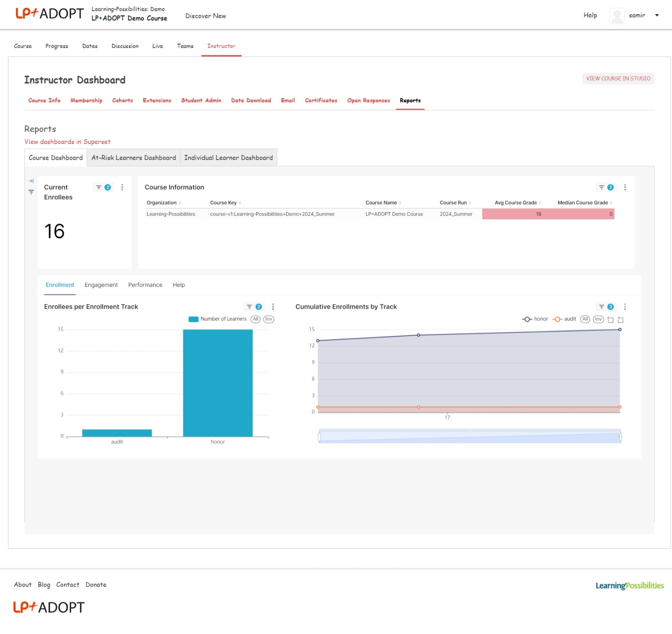Open applied filters on Current Enrollees
This screenshot has width=672, height=634.
pos(103,187)
